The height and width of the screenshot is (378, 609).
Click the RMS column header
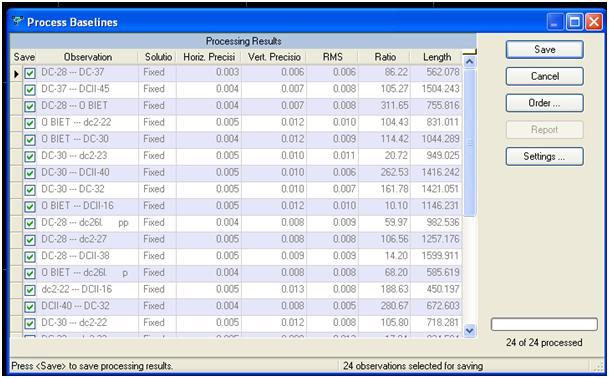pyautogui.click(x=332, y=57)
